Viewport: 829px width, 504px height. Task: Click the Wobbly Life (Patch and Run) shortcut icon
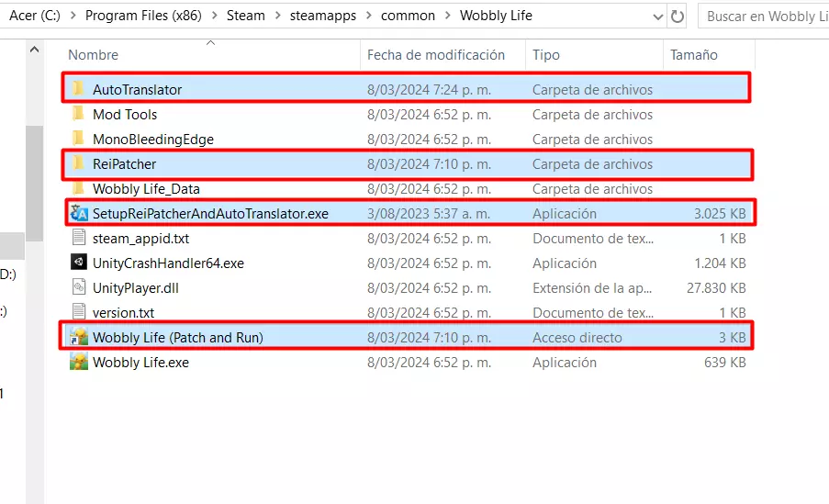(x=79, y=337)
